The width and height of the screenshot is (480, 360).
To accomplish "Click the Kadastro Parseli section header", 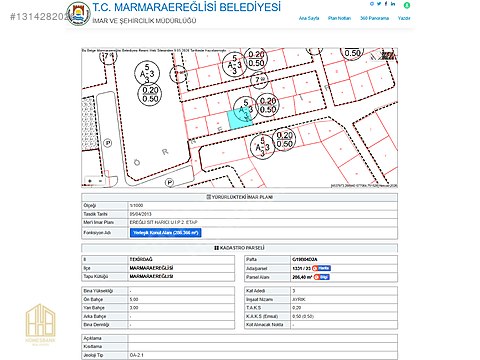I will (x=239, y=248).
